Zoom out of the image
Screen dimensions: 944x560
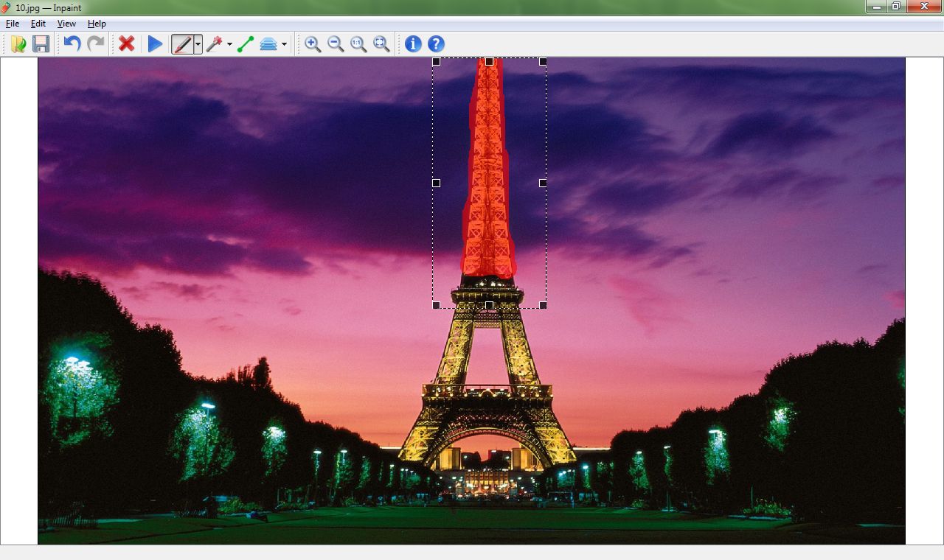[336, 44]
